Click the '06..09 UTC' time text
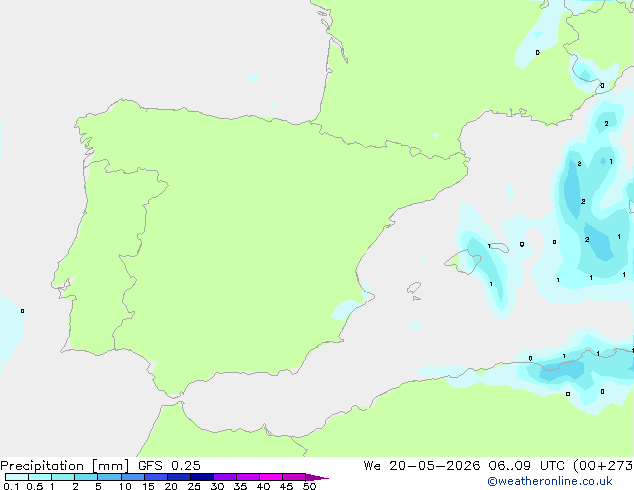The image size is (634, 490). [526, 466]
